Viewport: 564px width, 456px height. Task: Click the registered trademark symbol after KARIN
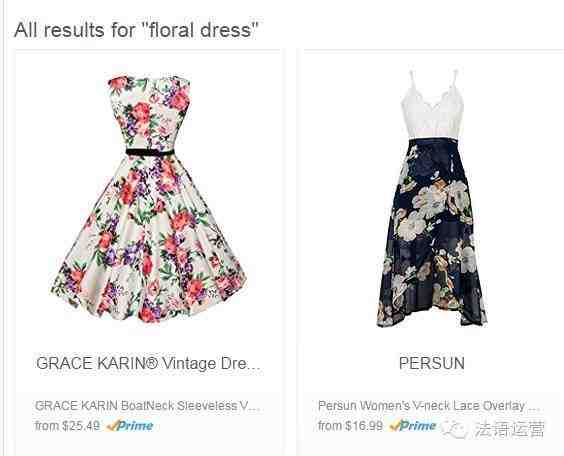pos(152,362)
